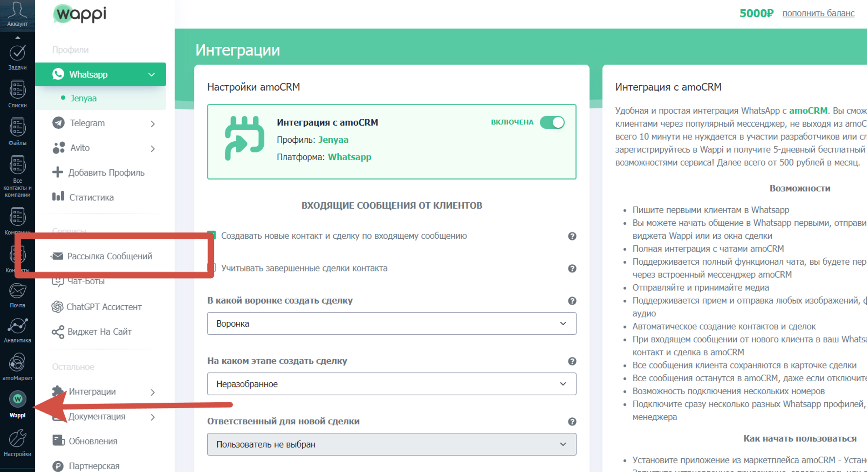Image resolution: width=868 pixels, height=473 pixels.
Task: Click help icon beside Ответственный для новой сделки
Action: [572, 422]
